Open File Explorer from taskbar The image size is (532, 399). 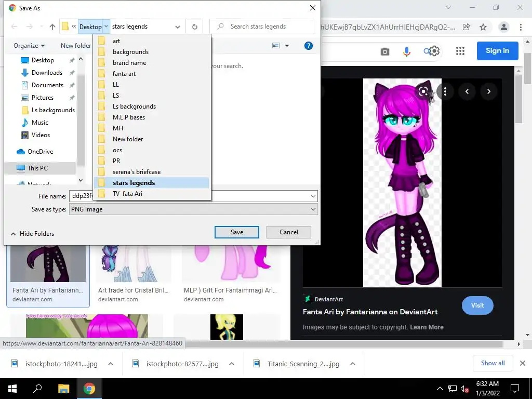(x=63, y=389)
